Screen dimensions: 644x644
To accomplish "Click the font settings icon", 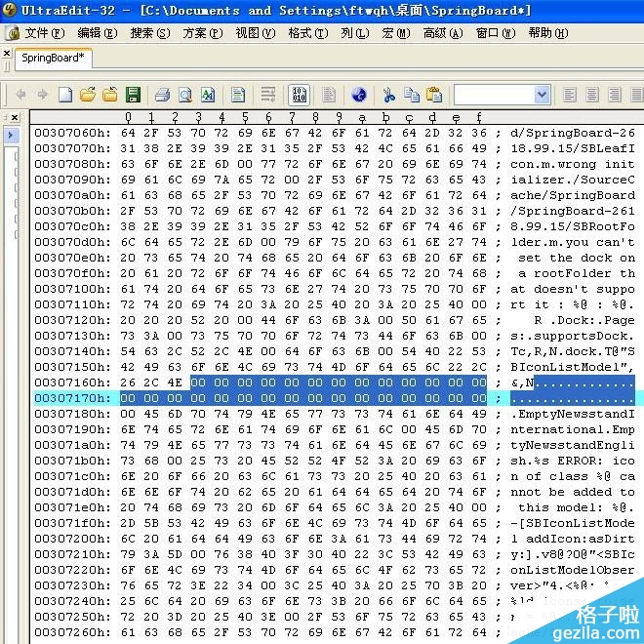I will pyautogui.click(x=208, y=95).
